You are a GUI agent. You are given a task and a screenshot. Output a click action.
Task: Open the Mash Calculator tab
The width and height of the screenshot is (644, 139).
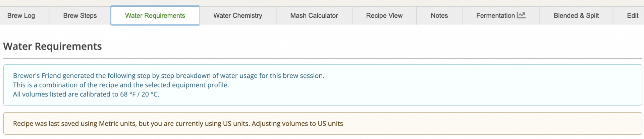coord(314,16)
